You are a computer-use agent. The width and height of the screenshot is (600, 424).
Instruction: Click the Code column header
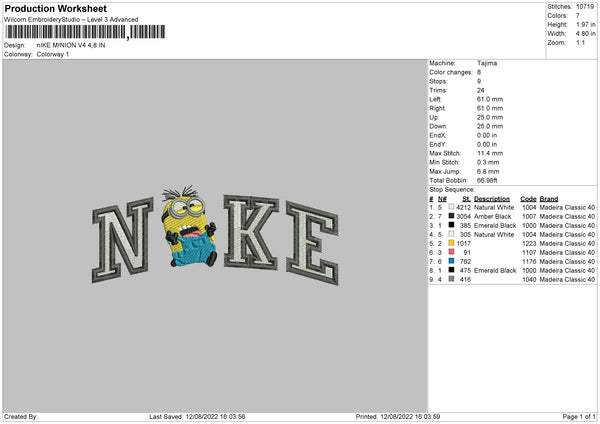coord(528,199)
